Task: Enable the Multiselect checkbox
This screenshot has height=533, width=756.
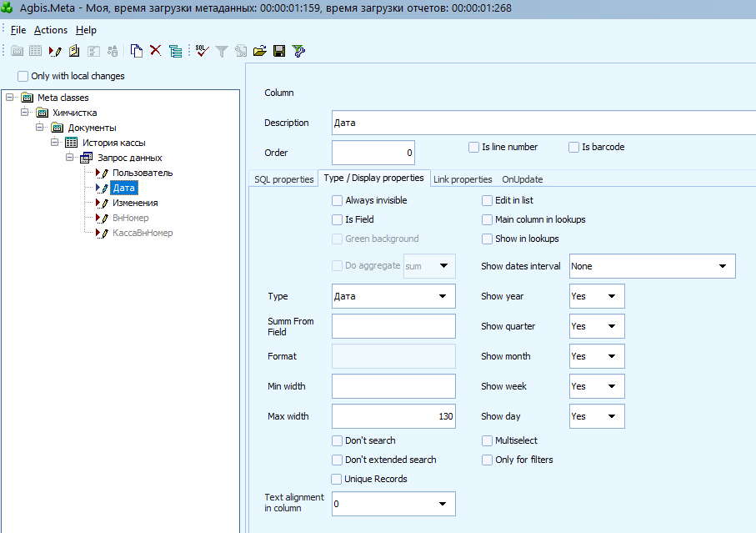Action: tap(487, 440)
